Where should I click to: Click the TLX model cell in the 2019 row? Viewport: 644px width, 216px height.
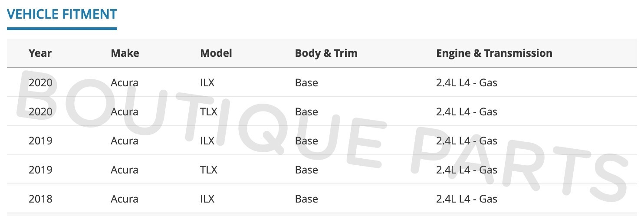click(209, 170)
